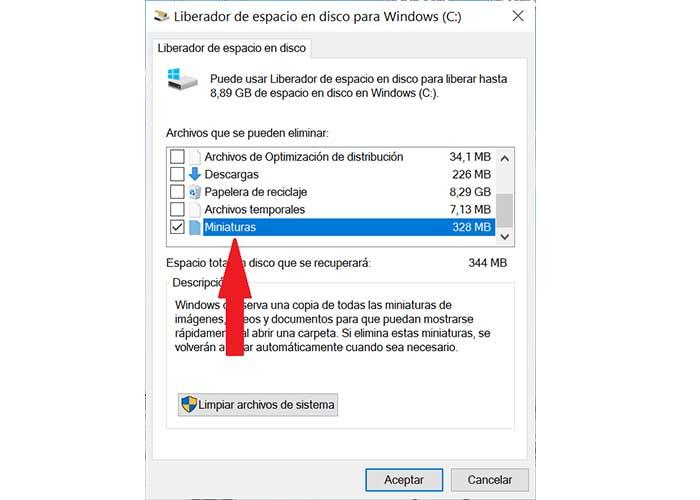The height and width of the screenshot is (500, 700).
Task: Close the disk cleanup dialog window
Action: point(518,17)
